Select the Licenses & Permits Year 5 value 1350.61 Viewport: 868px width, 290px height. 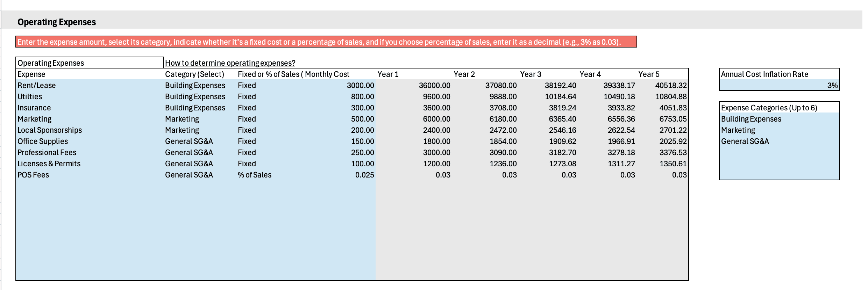pos(673,164)
